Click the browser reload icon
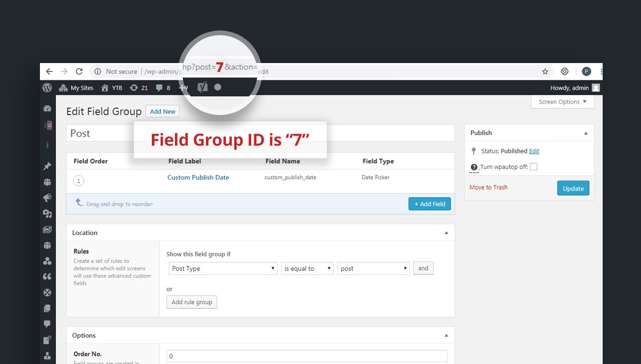641x364 pixels. [79, 71]
